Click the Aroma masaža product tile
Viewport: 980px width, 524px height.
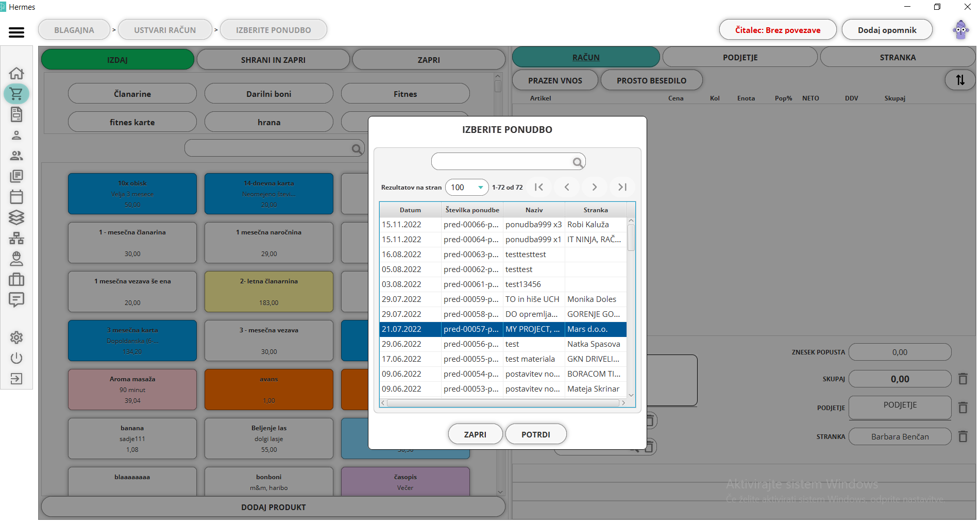point(132,390)
